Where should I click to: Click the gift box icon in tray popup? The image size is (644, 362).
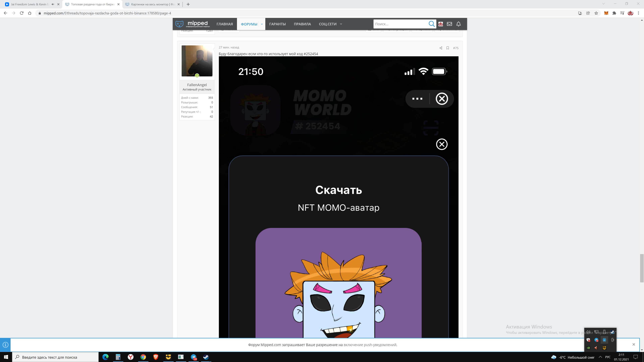(x=604, y=340)
